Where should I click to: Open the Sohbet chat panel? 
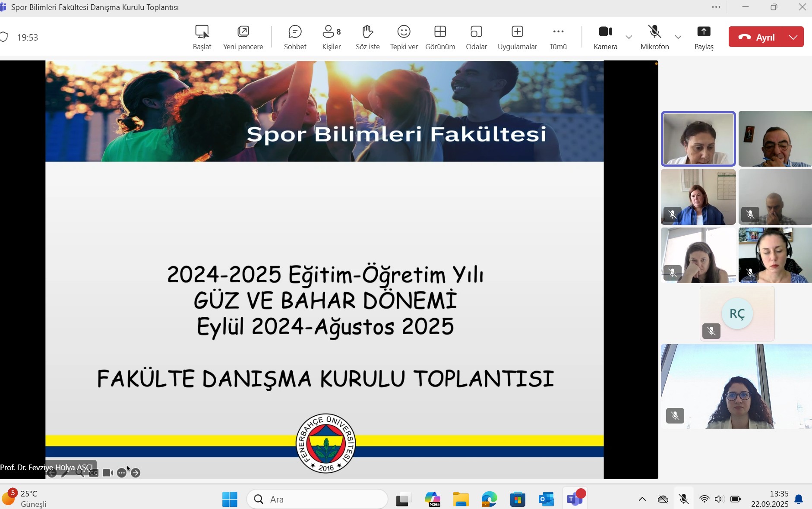click(x=295, y=37)
